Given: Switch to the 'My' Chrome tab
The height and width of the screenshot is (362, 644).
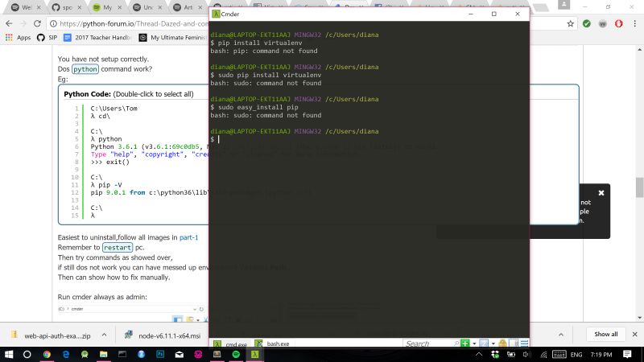Looking at the screenshot, I should pyautogui.click(x=106, y=7).
